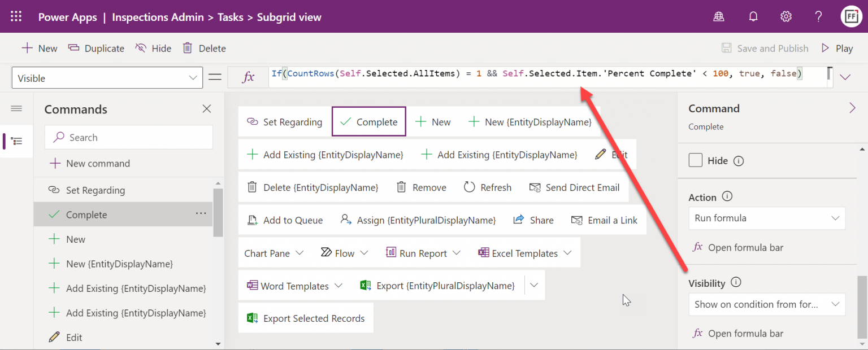Click the Refresh command on canvas
This screenshot has width=868, height=350.
pyautogui.click(x=487, y=187)
